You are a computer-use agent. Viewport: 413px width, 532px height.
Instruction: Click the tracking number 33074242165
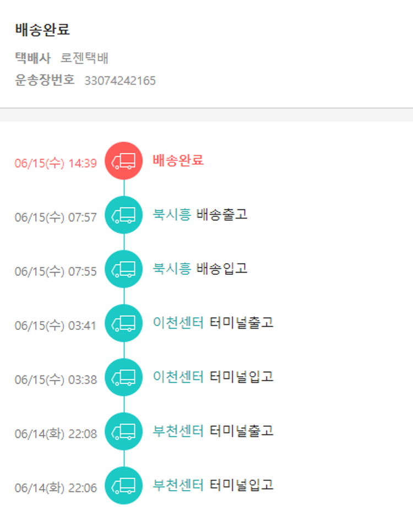120,81
